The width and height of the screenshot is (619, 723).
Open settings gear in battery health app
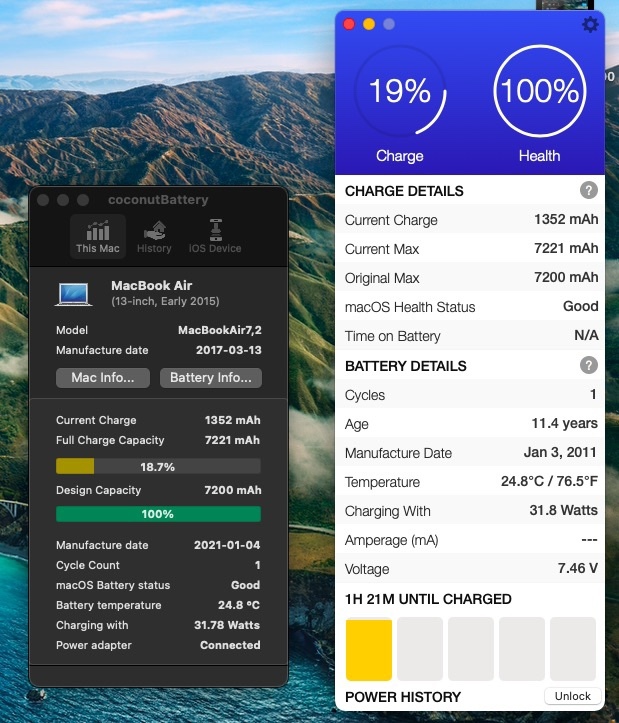pos(590,24)
